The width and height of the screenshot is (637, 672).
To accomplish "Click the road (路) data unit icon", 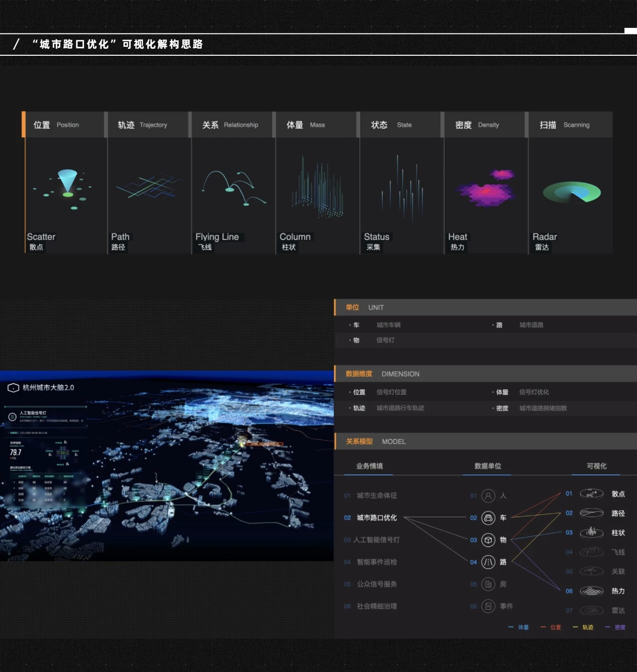I will pos(488,562).
